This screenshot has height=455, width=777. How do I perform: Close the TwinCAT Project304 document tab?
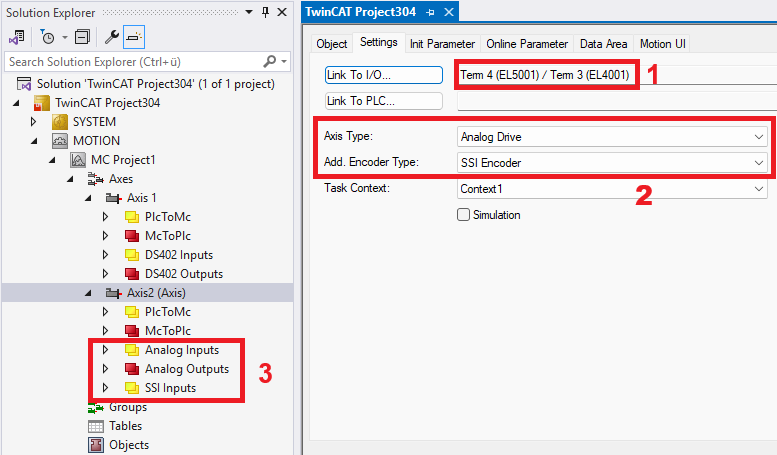pyautogui.click(x=449, y=12)
